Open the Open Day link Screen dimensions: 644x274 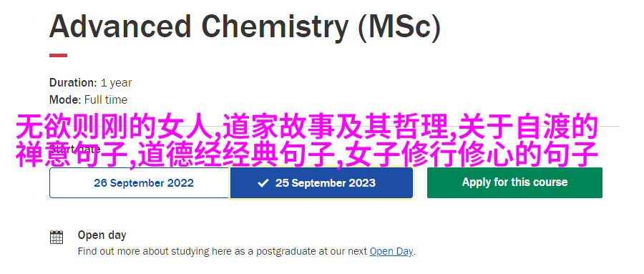[x=391, y=251]
